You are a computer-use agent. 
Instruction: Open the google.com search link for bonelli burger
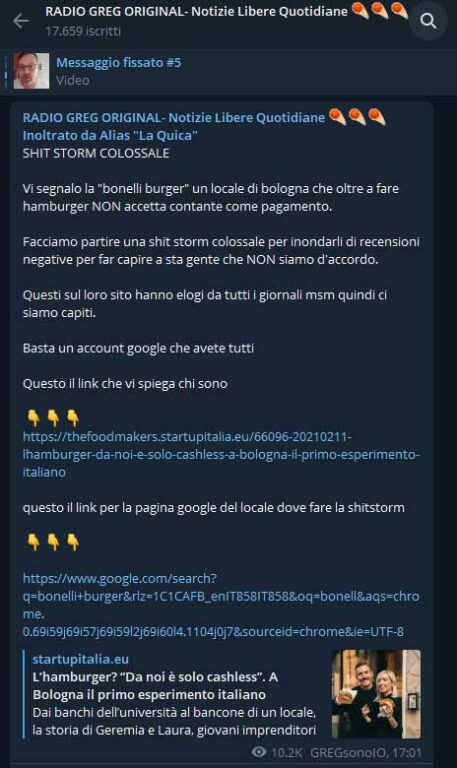(221, 605)
